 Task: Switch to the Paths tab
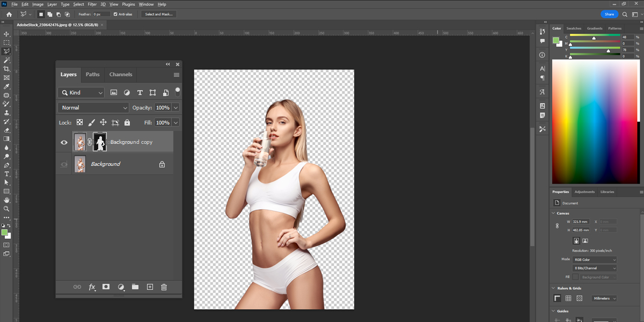[93, 75]
